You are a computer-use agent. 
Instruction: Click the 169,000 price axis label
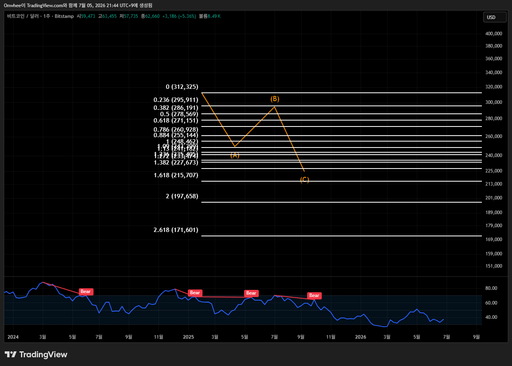[494, 240]
